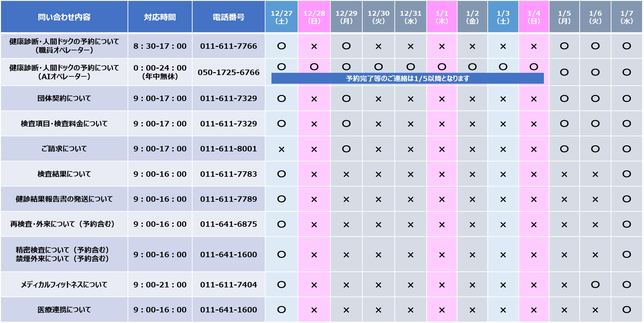
Task: Select the pink 1/4 (日) date header
Action: click(534, 17)
